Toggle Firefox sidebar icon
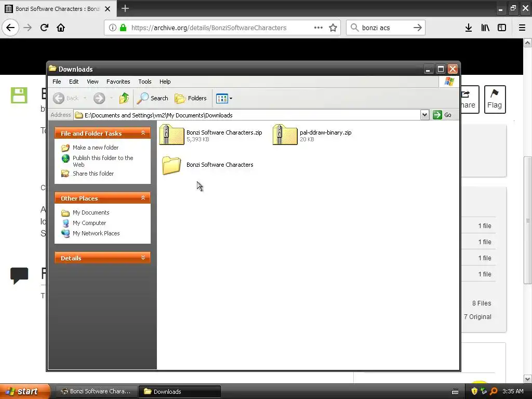This screenshot has height=399, width=532. tap(502, 28)
